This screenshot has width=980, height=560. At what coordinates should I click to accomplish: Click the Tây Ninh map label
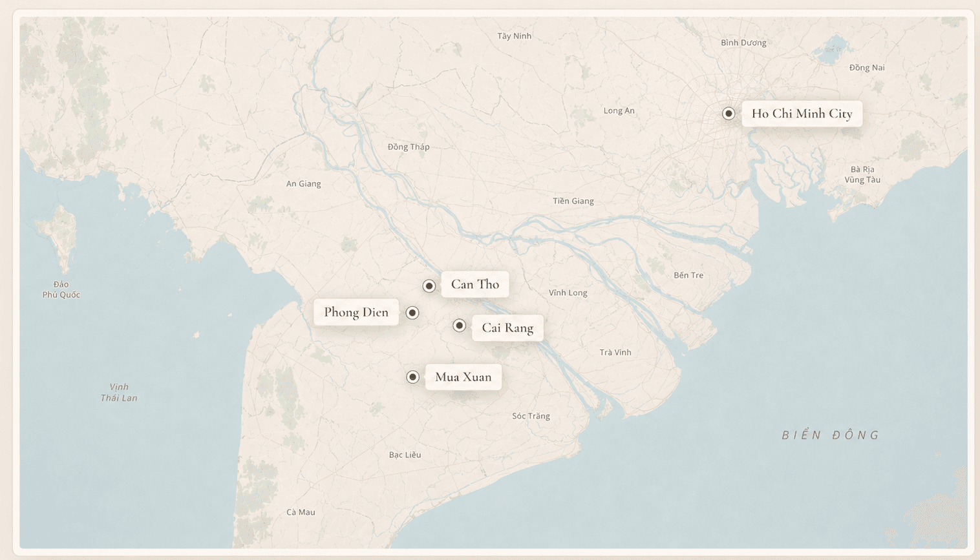pyautogui.click(x=515, y=36)
